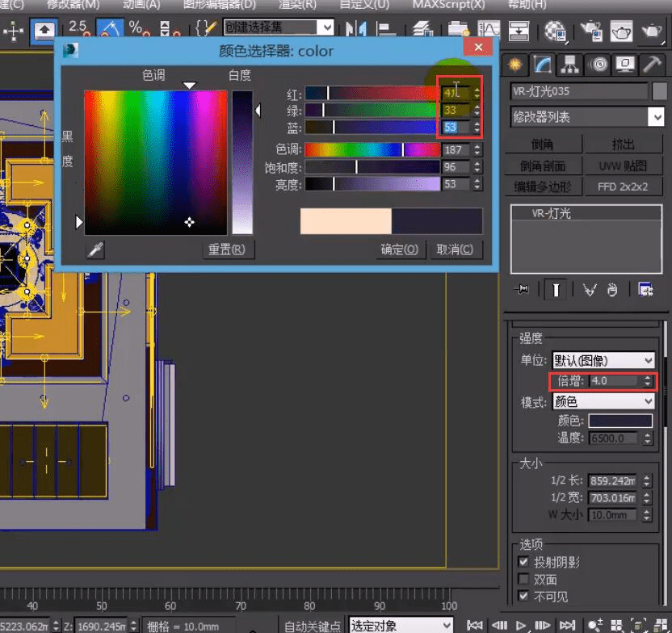This screenshot has height=633, width=672.
Task: Enable the 双面 checkbox
Action: tap(523, 580)
